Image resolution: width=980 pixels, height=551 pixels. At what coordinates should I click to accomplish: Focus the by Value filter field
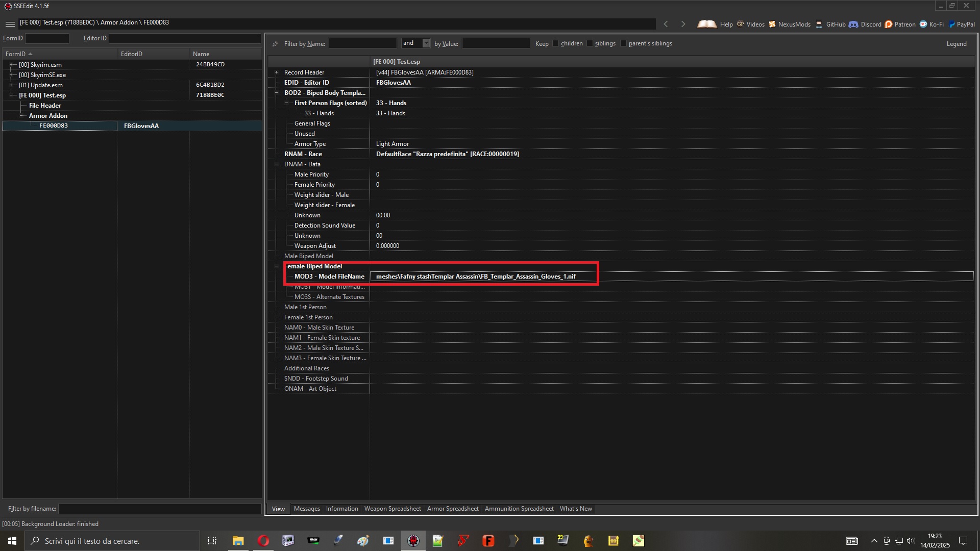coord(496,43)
